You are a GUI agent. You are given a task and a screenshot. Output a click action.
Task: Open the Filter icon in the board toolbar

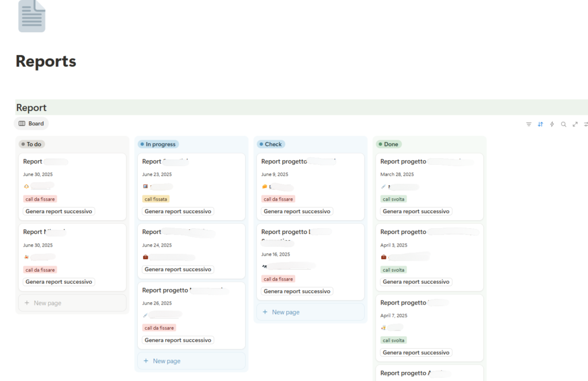[x=529, y=124]
